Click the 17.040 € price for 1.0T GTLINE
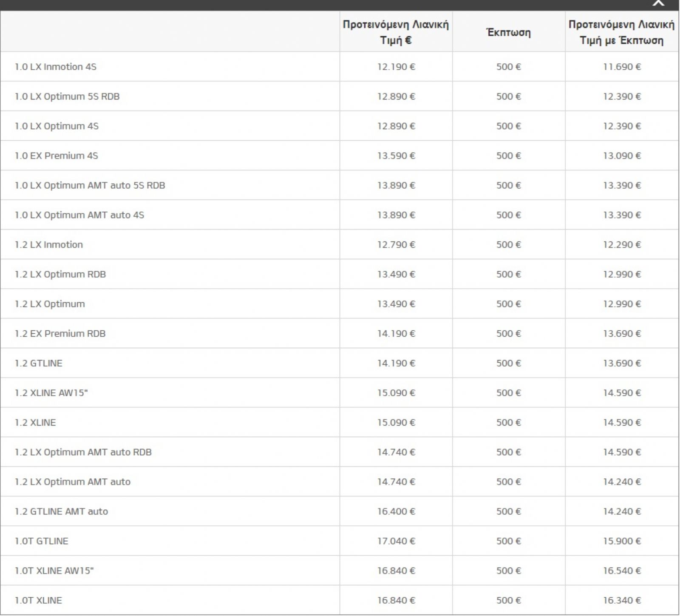This screenshot has height=616, width=680. click(396, 541)
